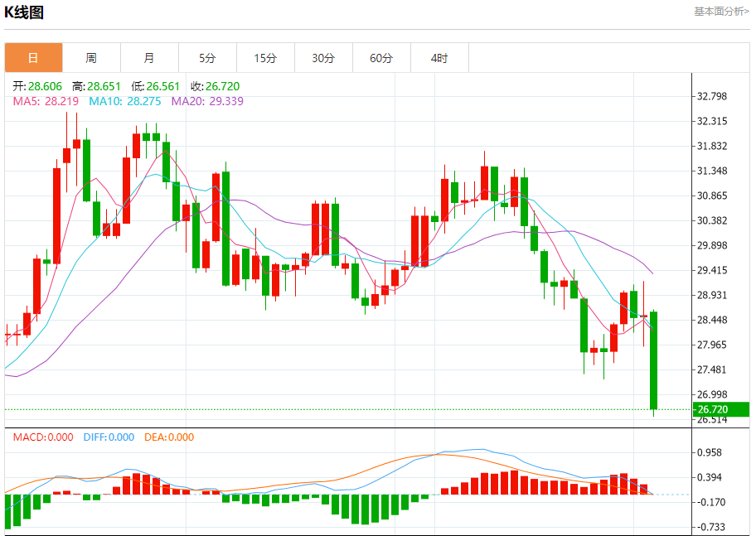Click the 0.958 MACD axis label

point(710,452)
